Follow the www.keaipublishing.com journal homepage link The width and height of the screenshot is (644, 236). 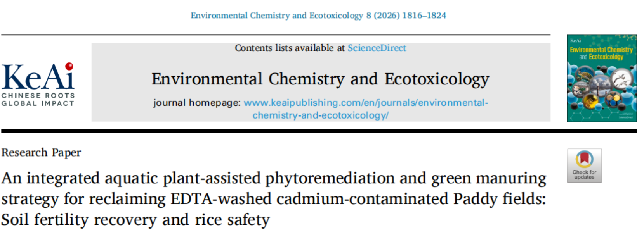point(366,103)
